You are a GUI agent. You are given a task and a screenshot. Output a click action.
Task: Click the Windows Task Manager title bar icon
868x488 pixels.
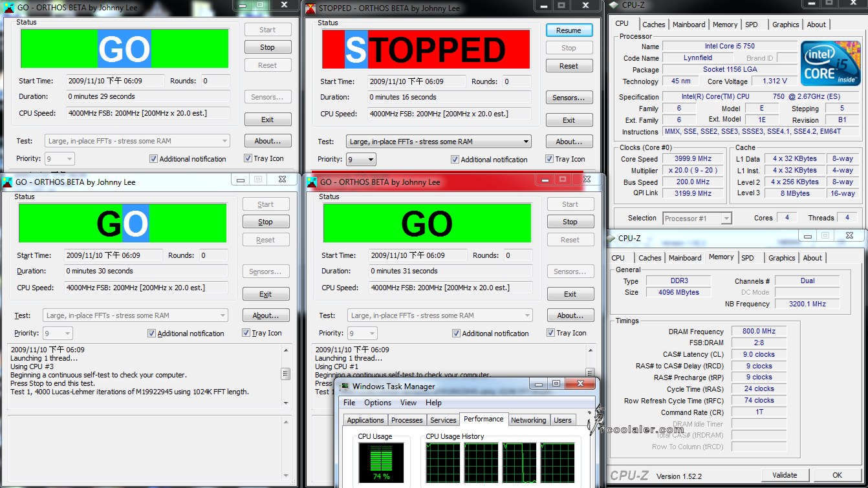click(x=345, y=386)
